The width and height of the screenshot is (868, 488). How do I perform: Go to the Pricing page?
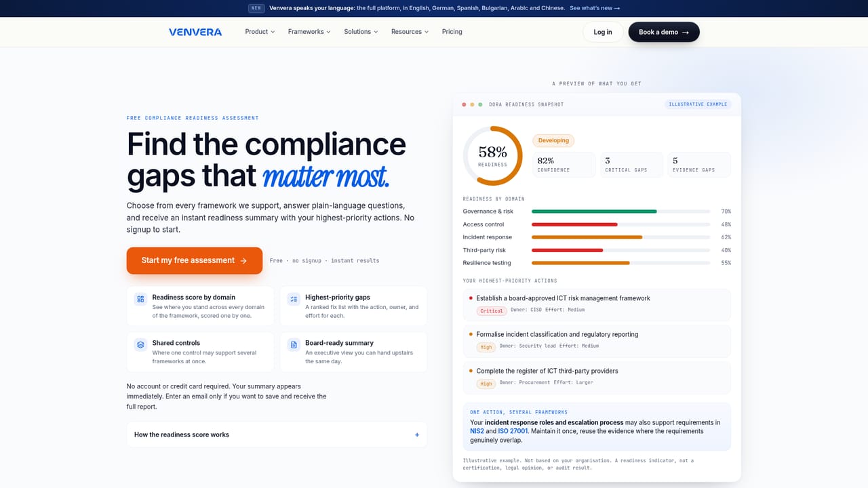click(452, 32)
